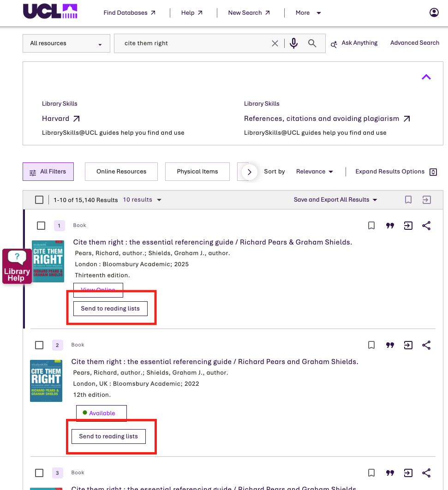Open the citation quote icon for result 3
Screen dimensions: 448x490
click(389, 473)
